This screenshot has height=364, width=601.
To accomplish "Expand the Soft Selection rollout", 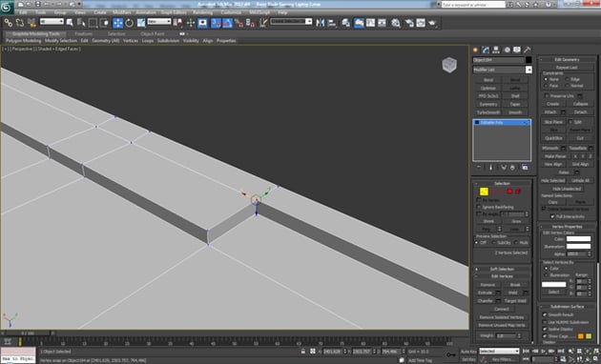I will point(502,269).
